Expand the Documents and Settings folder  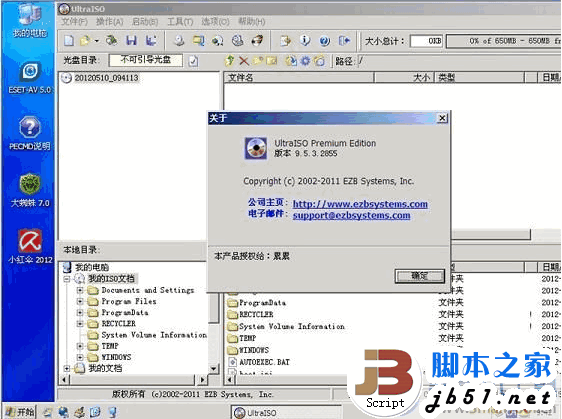point(80,290)
